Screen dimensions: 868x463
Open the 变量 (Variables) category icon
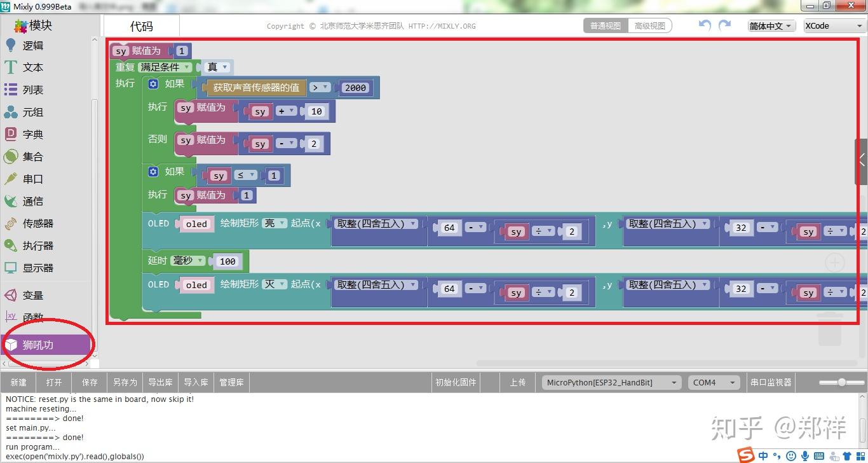coord(11,295)
